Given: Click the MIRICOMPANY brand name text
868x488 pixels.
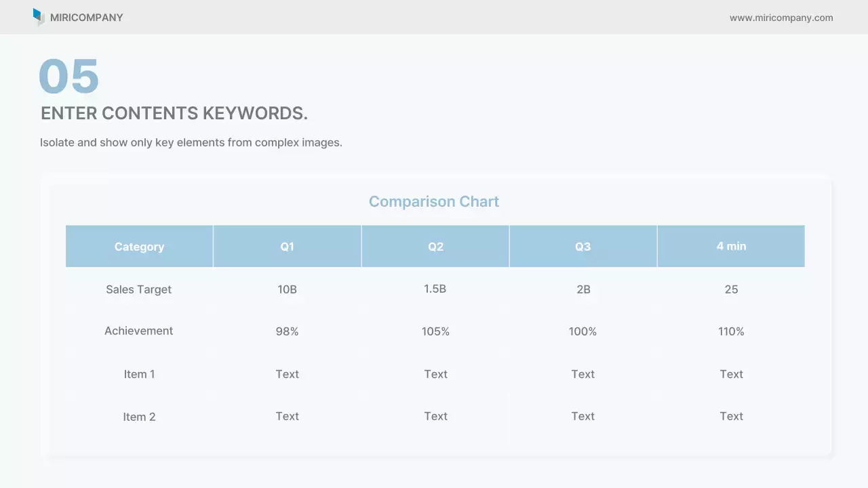Looking at the screenshot, I should tap(87, 18).
